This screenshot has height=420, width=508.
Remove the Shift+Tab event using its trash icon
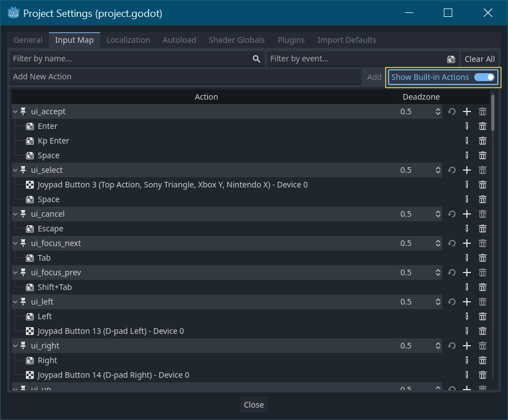[x=482, y=287]
